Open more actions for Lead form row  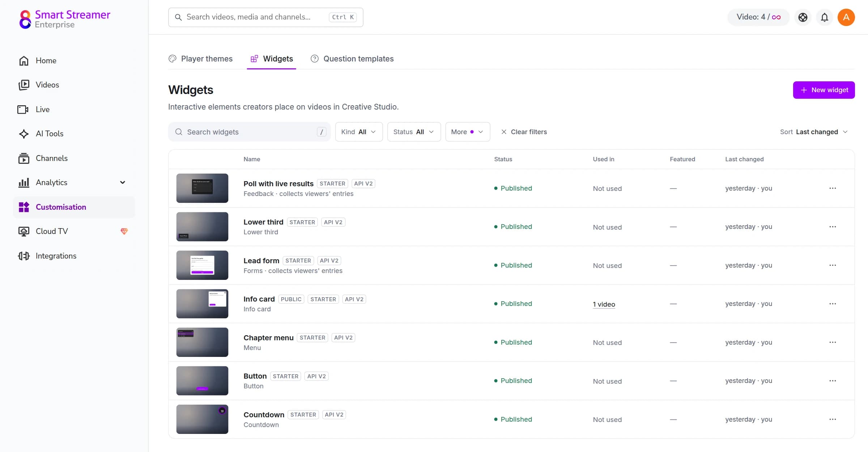pyautogui.click(x=833, y=265)
